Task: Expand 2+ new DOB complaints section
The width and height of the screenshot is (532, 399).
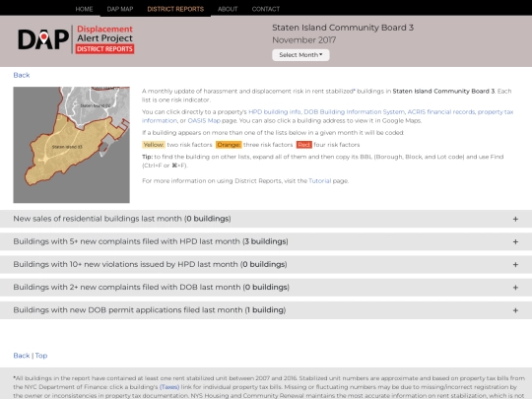Action: point(266,288)
